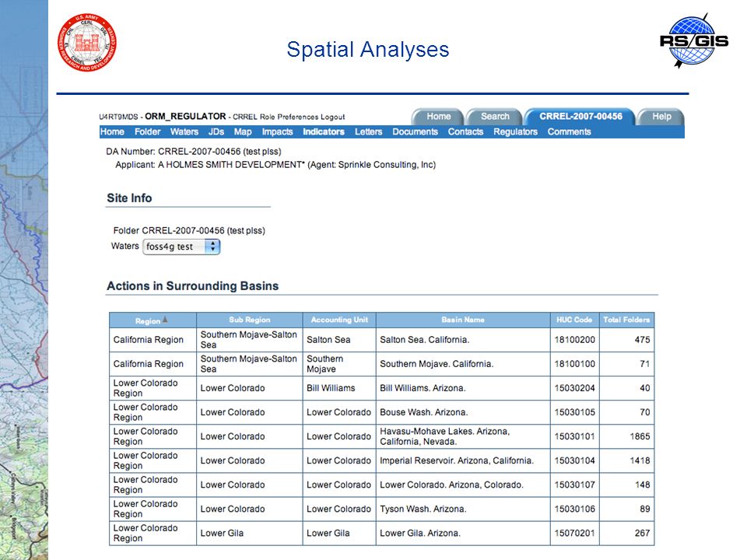747x560 pixels.
Task: Click the US Army ERDC logo
Action: pos(86,42)
